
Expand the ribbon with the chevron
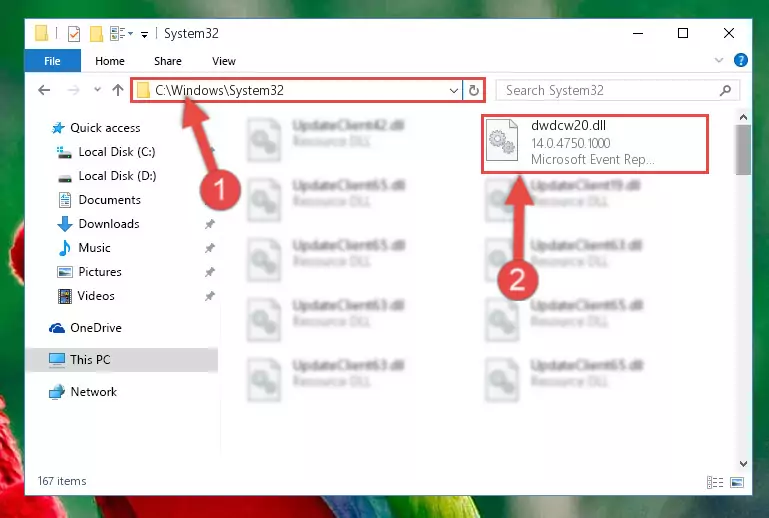718,60
